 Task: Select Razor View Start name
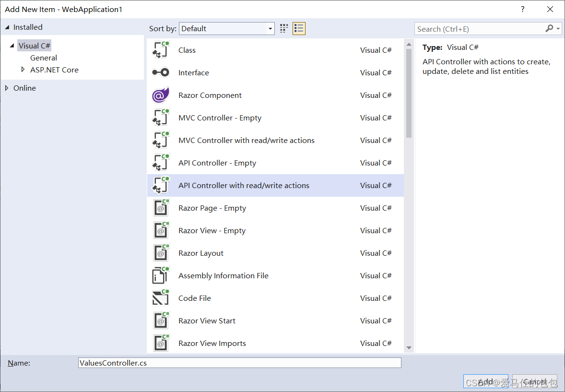click(x=207, y=321)
